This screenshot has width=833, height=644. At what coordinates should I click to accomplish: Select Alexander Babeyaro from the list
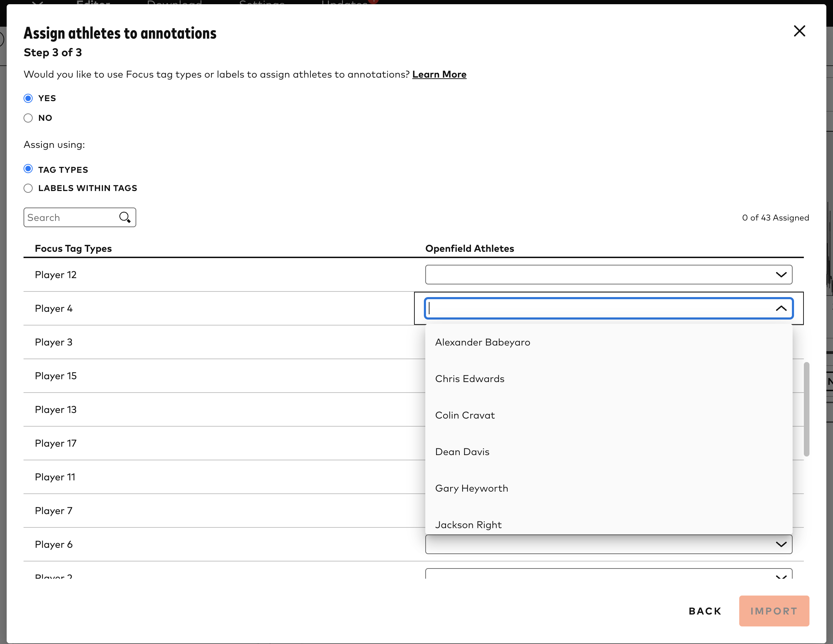pyautogui.click(x=482, y=342)
